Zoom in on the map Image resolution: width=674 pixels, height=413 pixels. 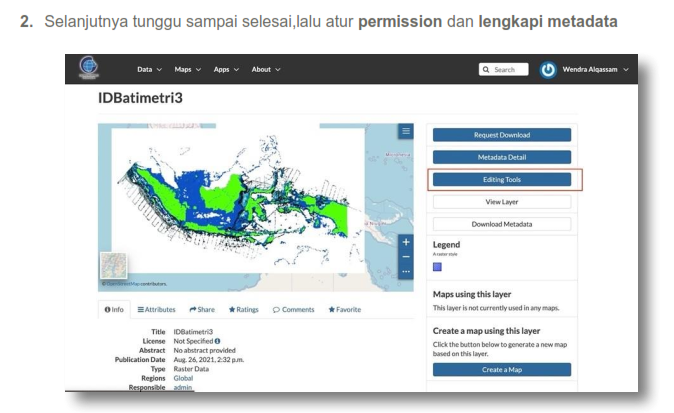click(x=406, y=242)
